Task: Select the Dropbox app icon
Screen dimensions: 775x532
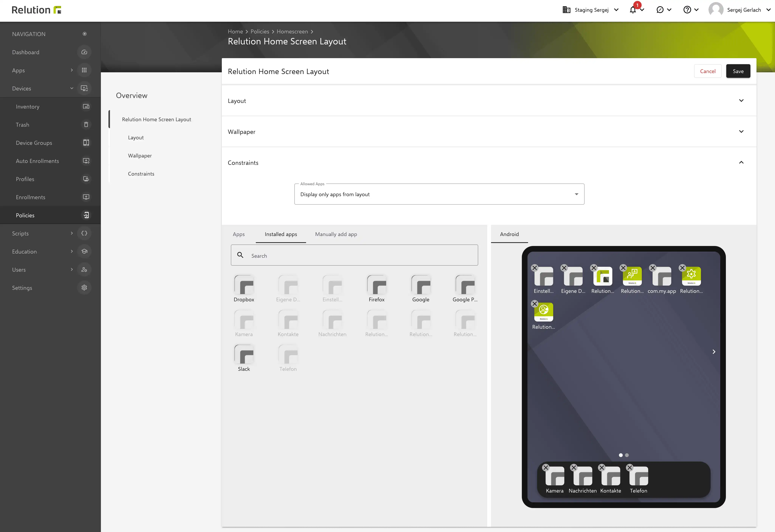Action: (x=244, y=285)
